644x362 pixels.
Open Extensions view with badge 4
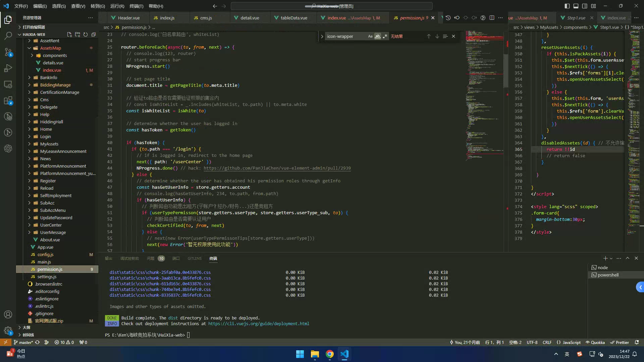click(x=8, y=100)
